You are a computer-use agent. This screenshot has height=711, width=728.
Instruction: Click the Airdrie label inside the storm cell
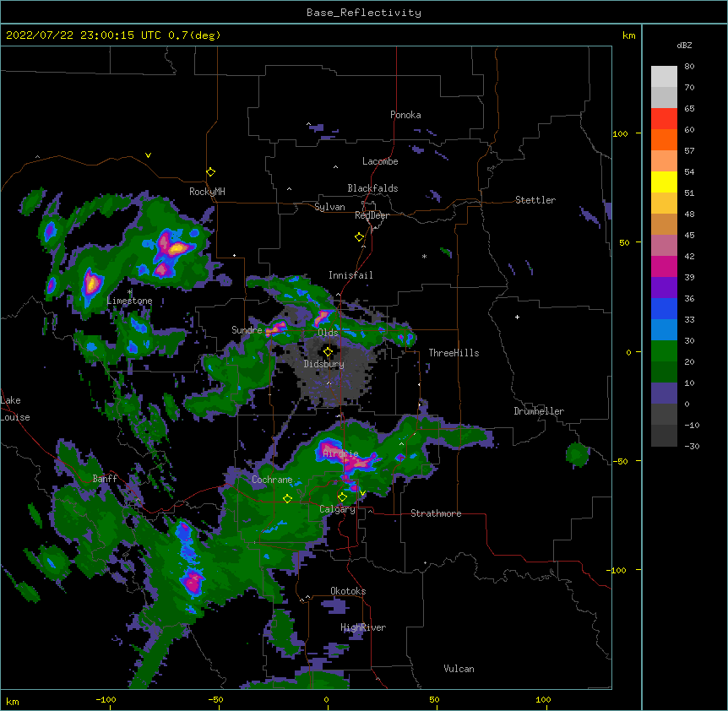[341, 453]
